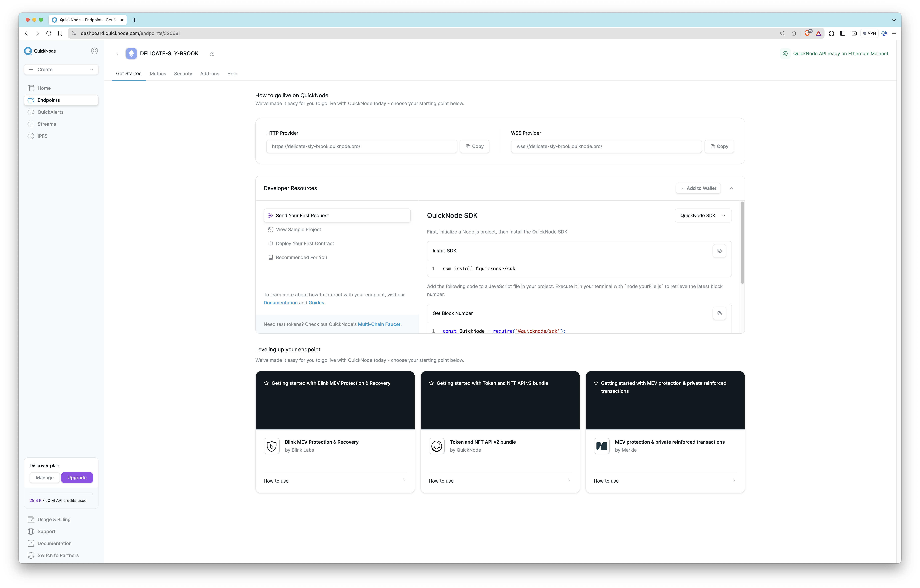Screen dimensions: 920x588
Task: Click the Blink Labs shield icon
Action: point(272,446)
